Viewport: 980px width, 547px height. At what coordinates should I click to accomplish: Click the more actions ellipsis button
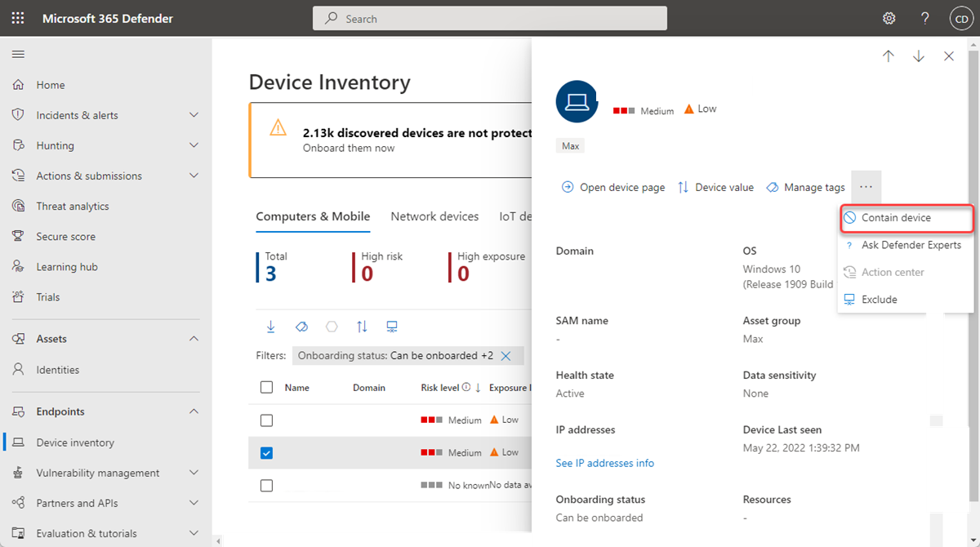tap(866, 187)
